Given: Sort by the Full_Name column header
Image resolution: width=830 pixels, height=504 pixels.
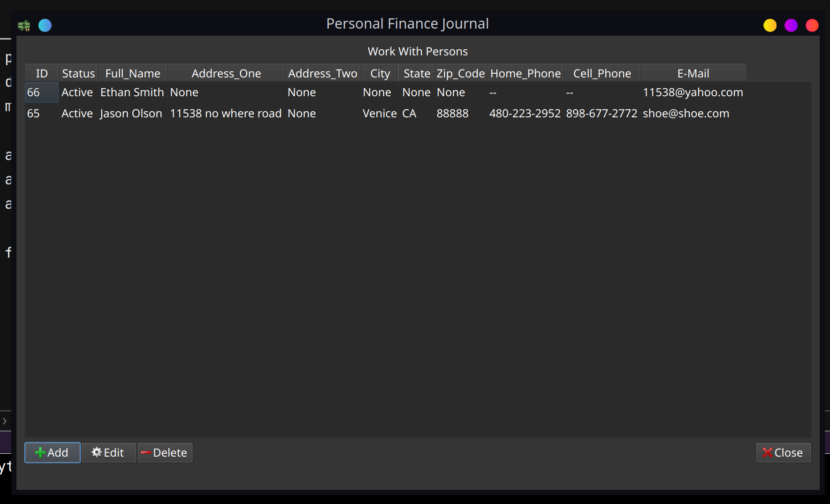Looking at the screenshot, I should click(x=132, y=74).
